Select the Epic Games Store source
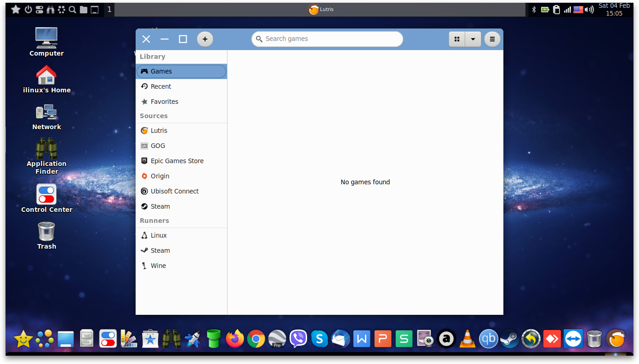Image resolution: width=639 pixels, height=364 pixels. (181, 161)
